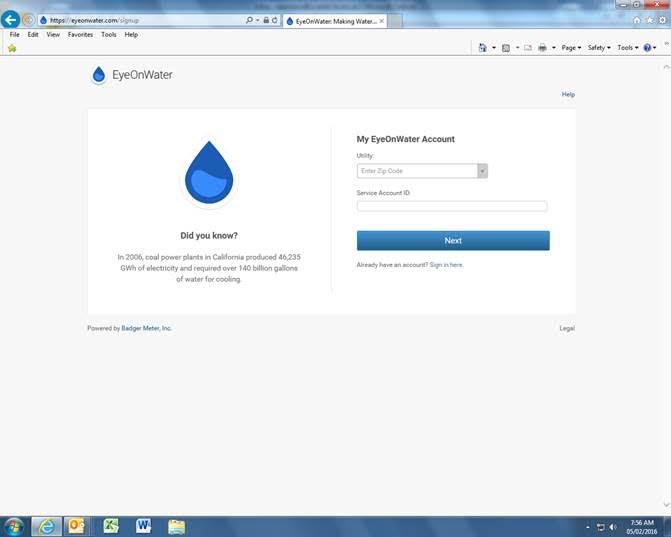Open Outlook from the taskbar
Screen dimensions: 671x537
(x=77, y=526)
